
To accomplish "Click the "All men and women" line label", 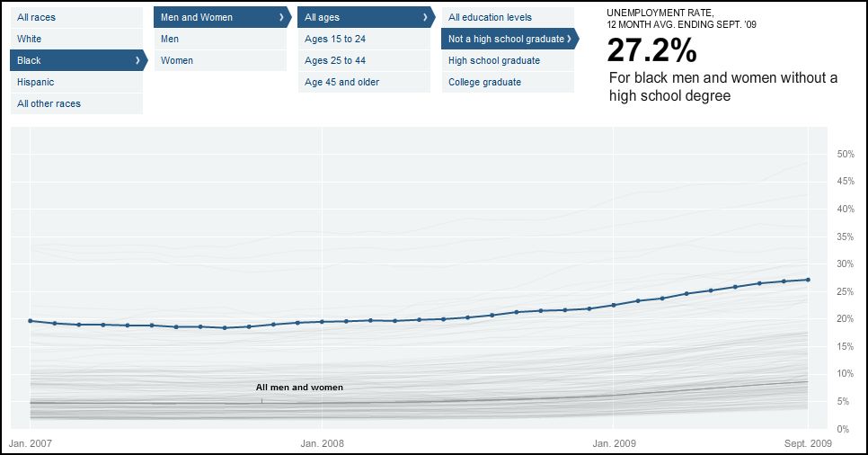I will [299, 388].
